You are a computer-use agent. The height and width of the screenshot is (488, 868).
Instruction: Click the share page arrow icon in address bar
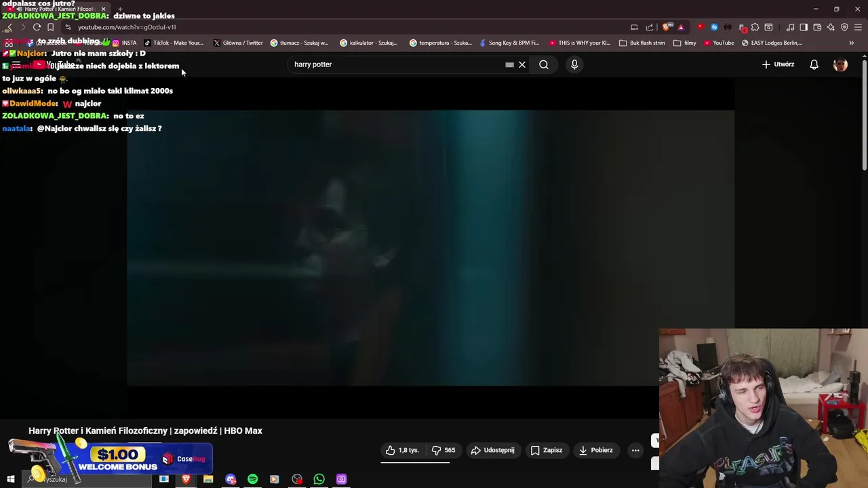[x=650, y=27]
